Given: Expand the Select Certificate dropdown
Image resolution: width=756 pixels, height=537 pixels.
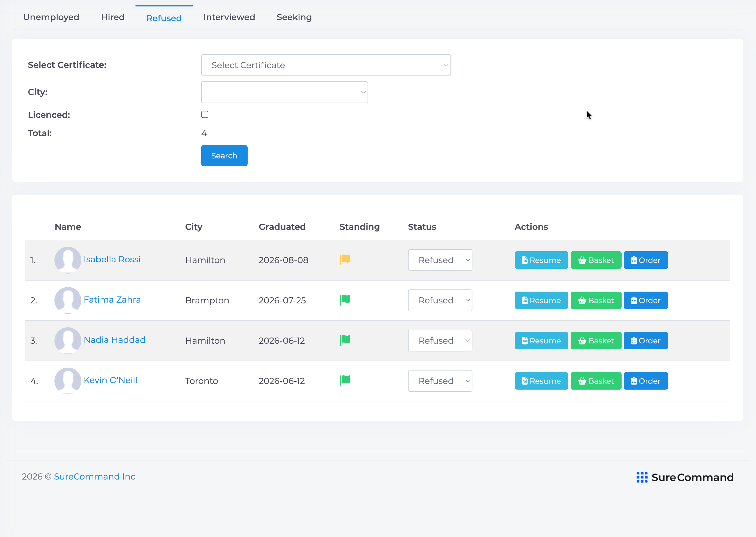Looking at the screenshot, I should coord(326,65).
